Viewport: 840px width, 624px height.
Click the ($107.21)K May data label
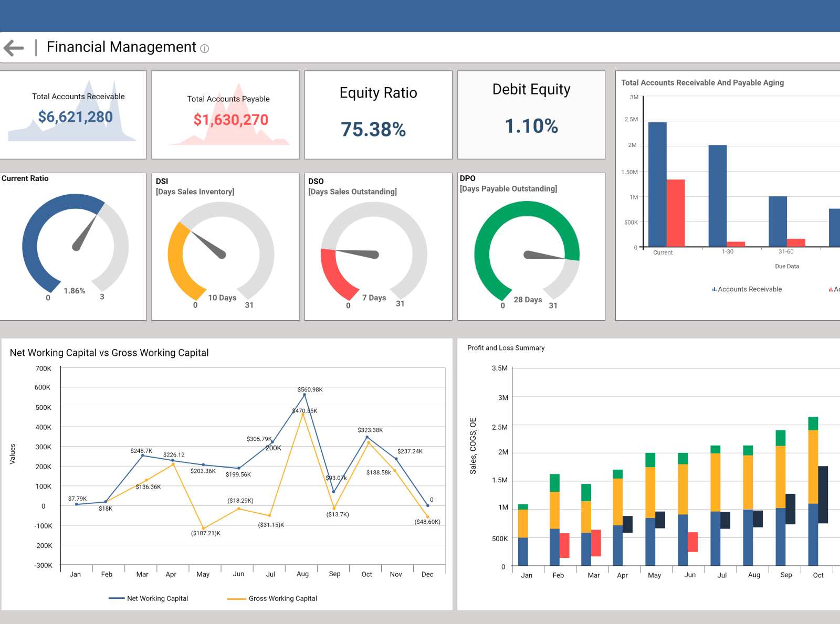(x=206, y=533)
